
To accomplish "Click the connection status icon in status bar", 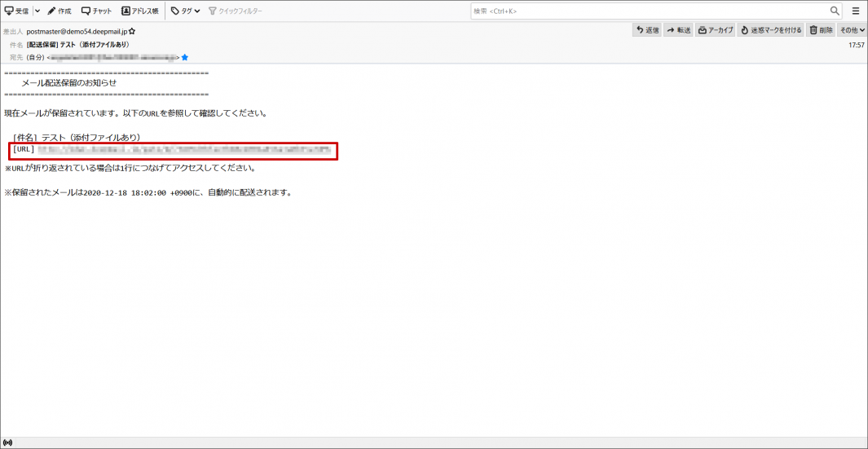I will pos(8,442).
